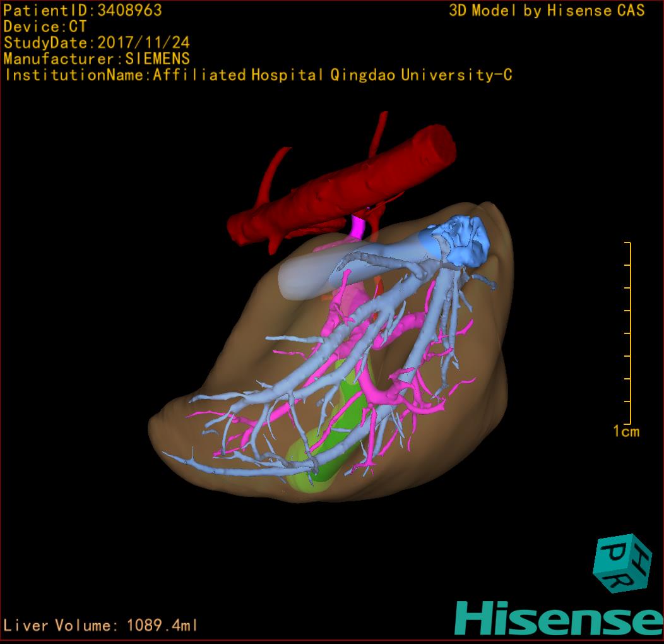Click the Manufacturer:SIEMENS text
664x644 pixels.
(x=97, y=59)
